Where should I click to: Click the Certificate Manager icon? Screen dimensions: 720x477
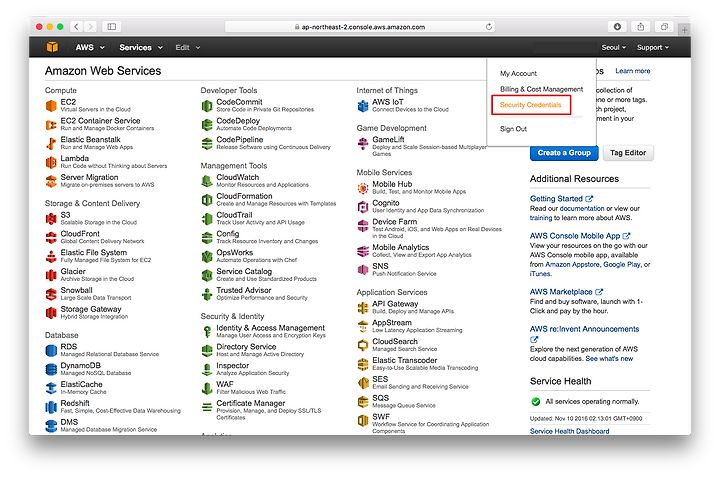coord(207,407)
